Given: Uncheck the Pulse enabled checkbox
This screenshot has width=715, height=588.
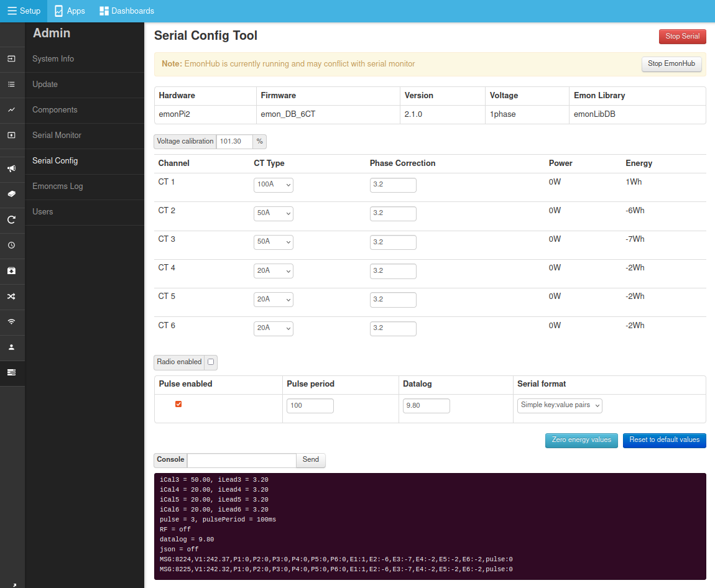Looking at the screenshot, I should pyautogui.click(x=178, y=404).
